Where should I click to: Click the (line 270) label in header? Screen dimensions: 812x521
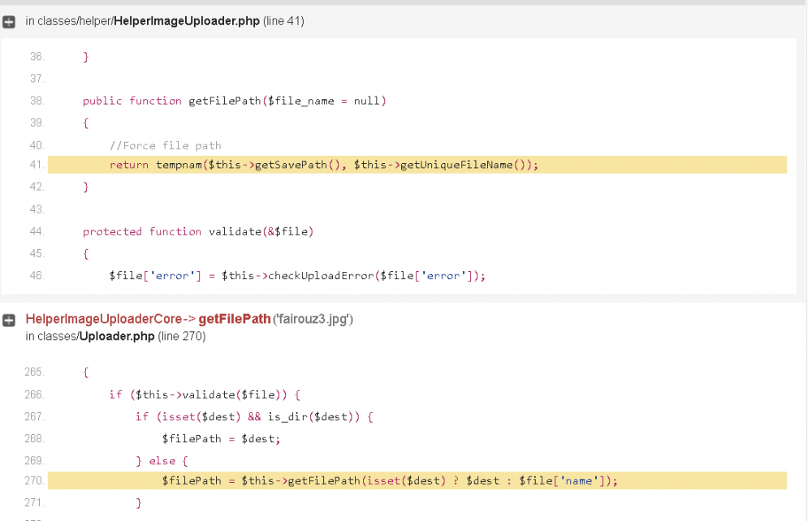tap(182, 336)
